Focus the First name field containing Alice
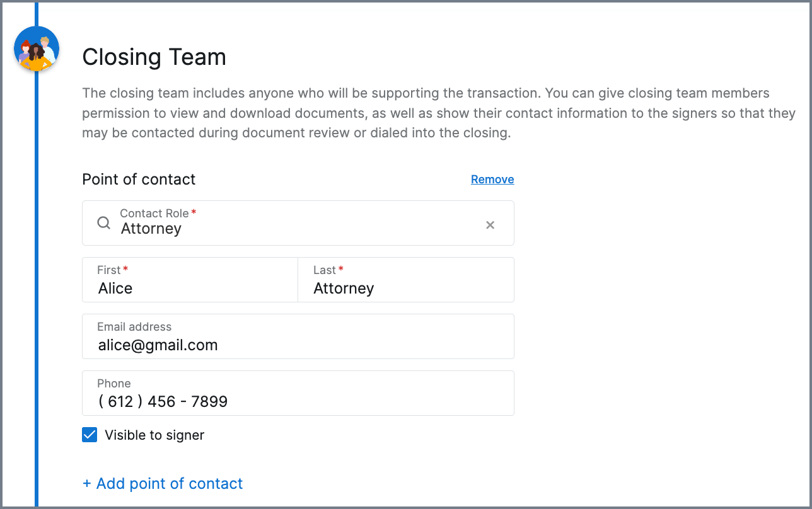Image resolution: width=812 pixels, height=509 pixels. 190,280
